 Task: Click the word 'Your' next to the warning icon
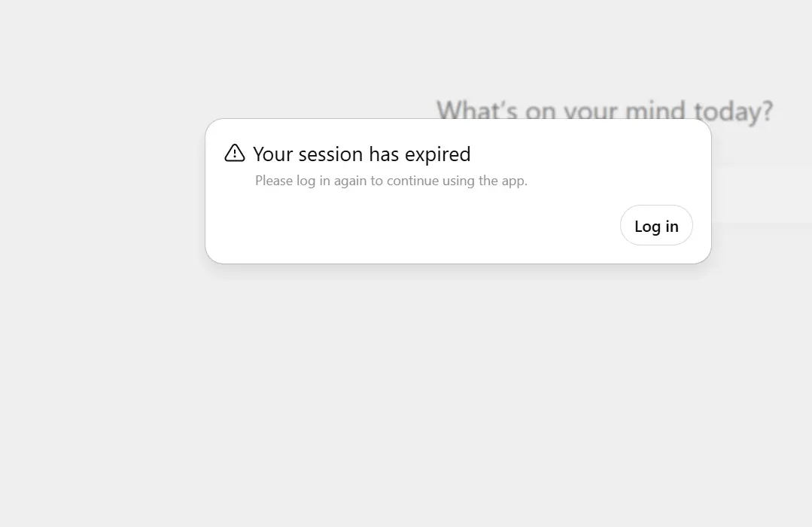tap(273, 154)
